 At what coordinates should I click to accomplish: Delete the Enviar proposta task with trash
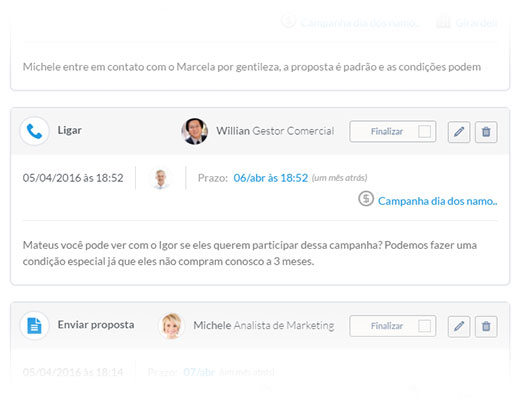point(486,326)
